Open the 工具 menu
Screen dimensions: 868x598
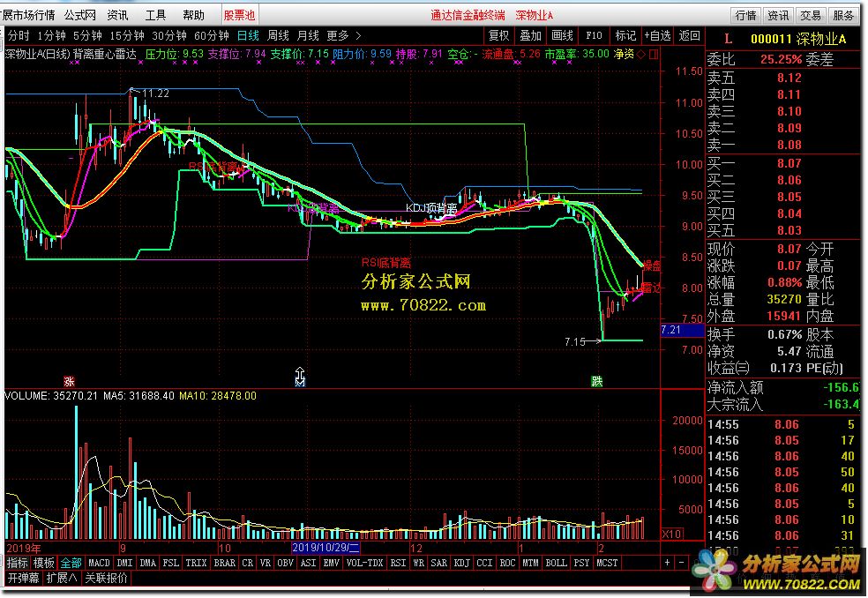pos(154,15)
